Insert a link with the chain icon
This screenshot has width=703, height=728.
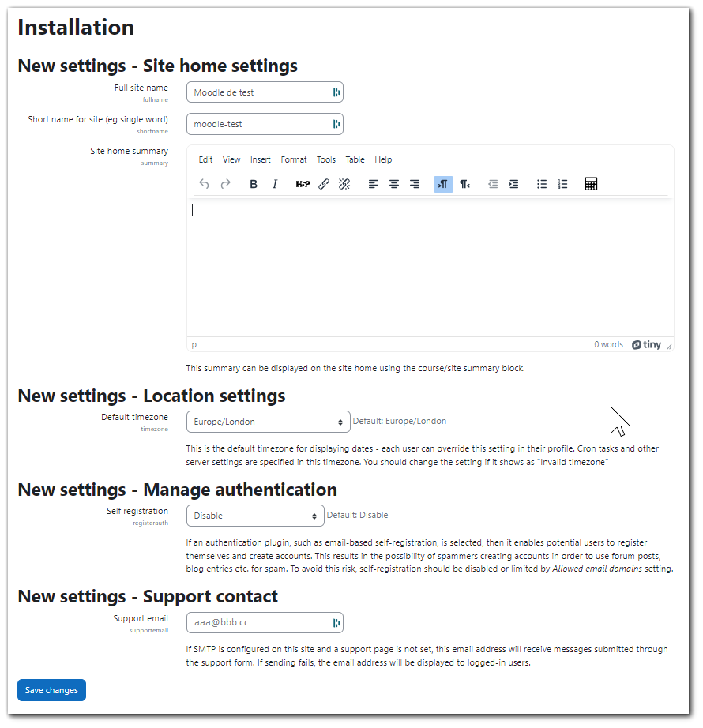point(324,184)
